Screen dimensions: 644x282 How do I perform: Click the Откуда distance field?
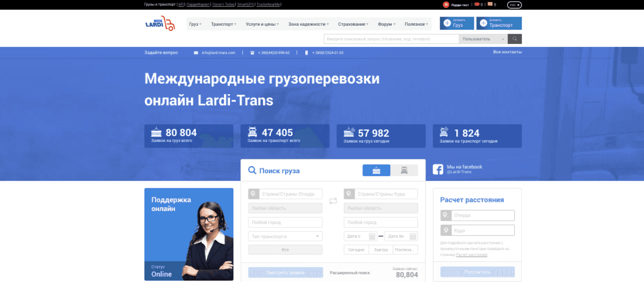coord(482,216)
